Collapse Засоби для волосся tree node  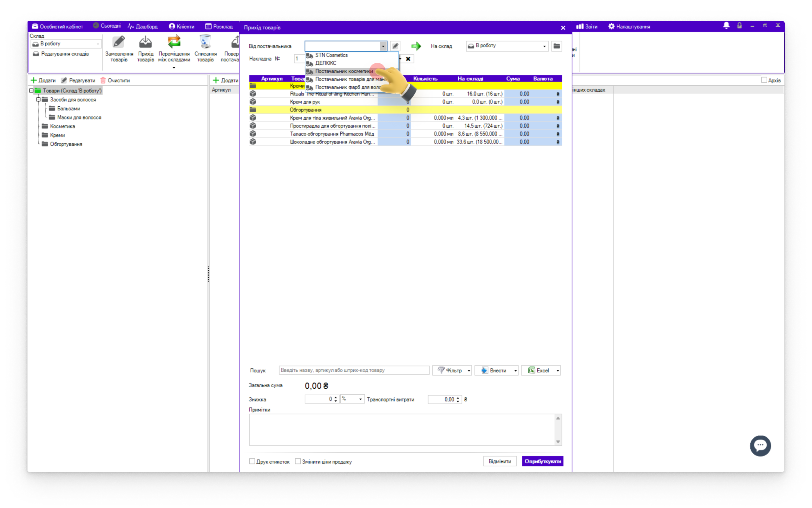38,99
